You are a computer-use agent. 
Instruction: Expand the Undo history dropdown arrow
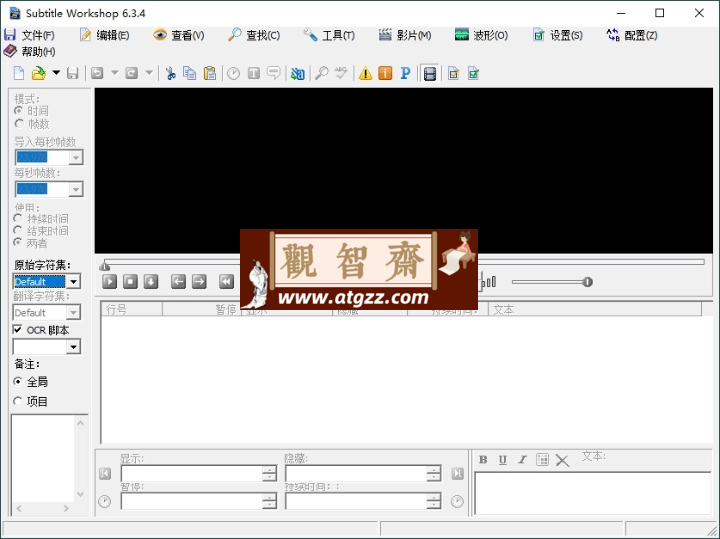(x=115, y=73)
